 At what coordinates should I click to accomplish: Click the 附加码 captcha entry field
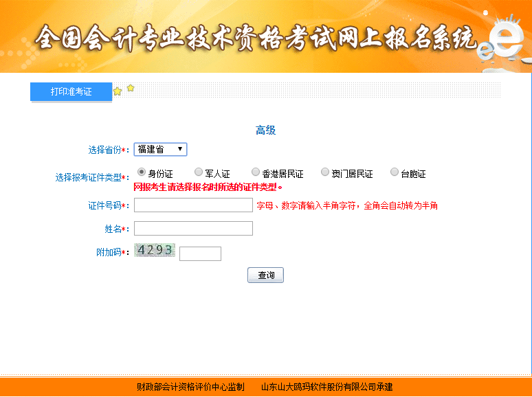(200, 254)
